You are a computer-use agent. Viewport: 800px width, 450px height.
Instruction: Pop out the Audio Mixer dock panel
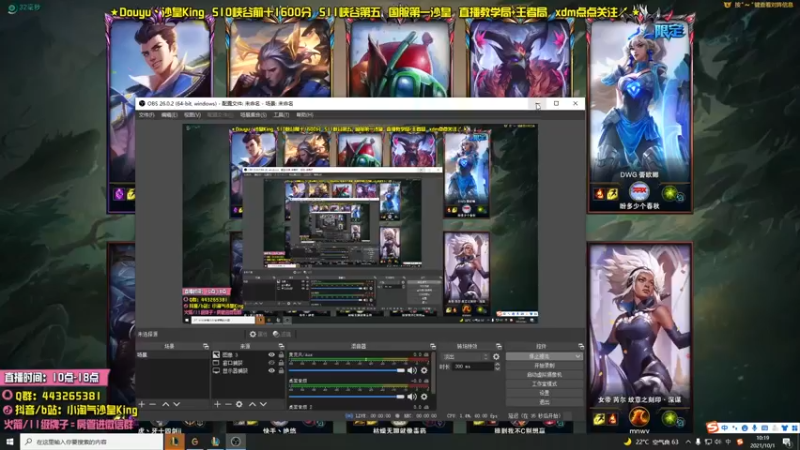click(433, 346)
